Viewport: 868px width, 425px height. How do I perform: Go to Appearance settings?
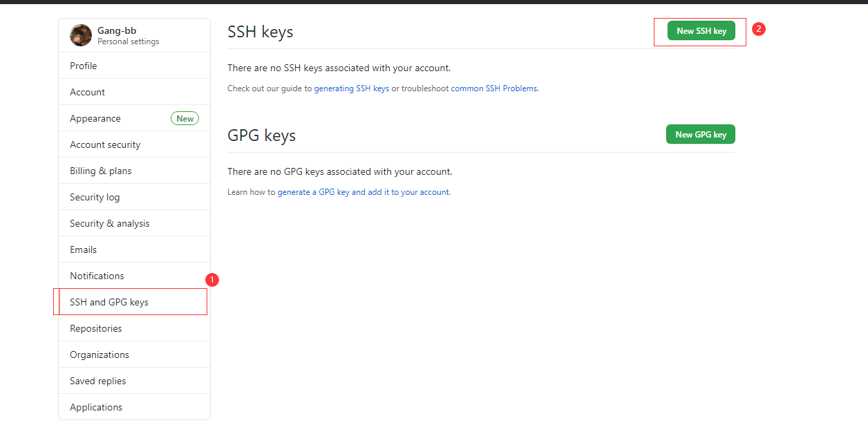coord(134,118)
